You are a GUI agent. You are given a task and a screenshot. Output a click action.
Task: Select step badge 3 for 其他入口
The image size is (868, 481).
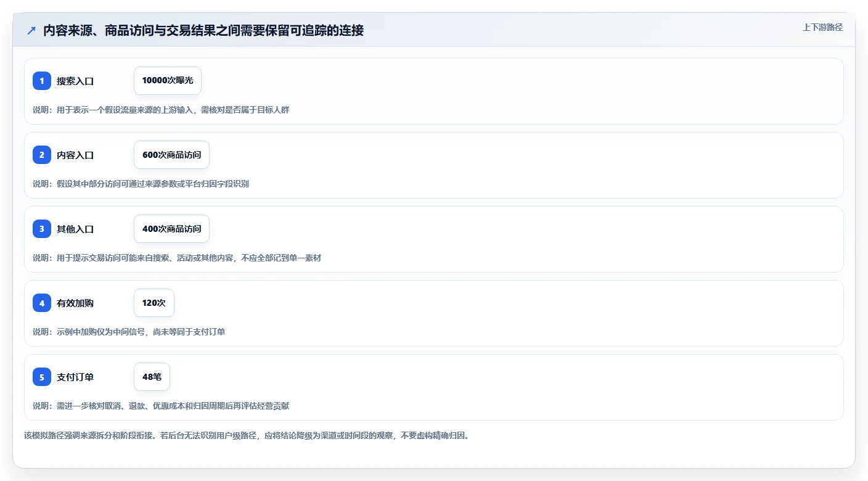(x=42, y=229)
